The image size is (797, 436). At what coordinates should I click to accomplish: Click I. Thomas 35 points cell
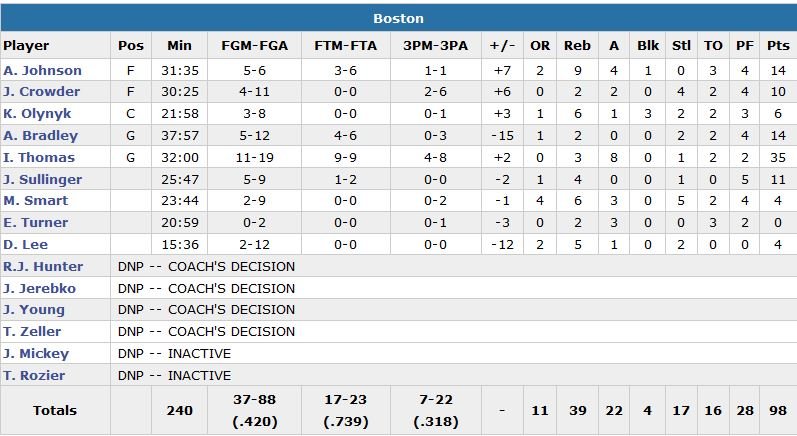pos(777,158)
